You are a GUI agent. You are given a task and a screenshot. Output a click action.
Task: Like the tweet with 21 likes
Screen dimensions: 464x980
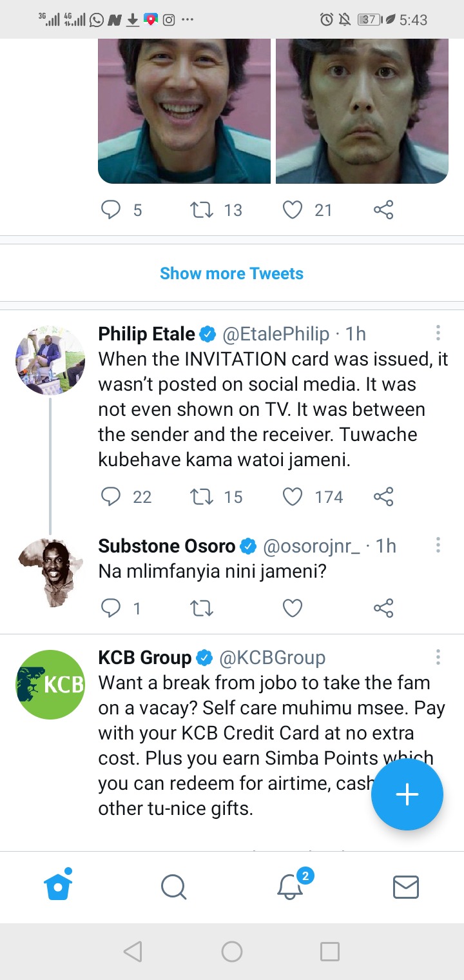(293, 210)
